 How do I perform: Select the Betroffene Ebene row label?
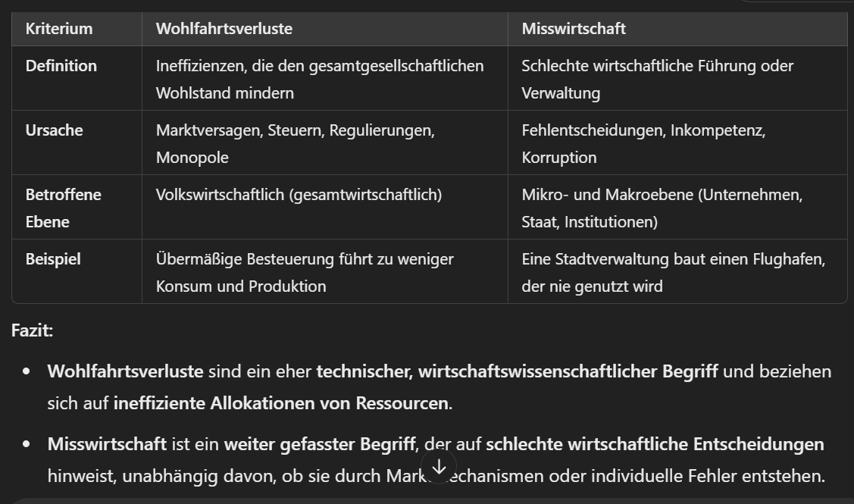[x=63, y=208]
